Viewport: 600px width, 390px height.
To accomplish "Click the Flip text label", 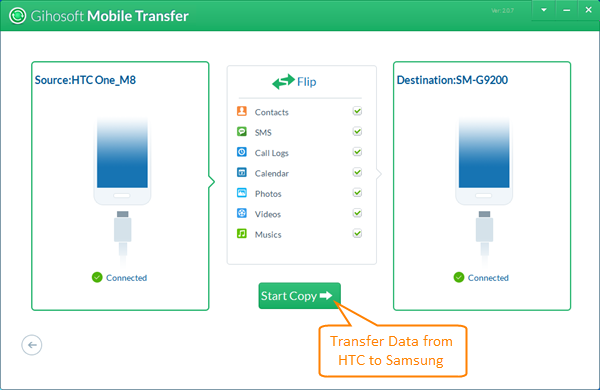I will point(307,82).
